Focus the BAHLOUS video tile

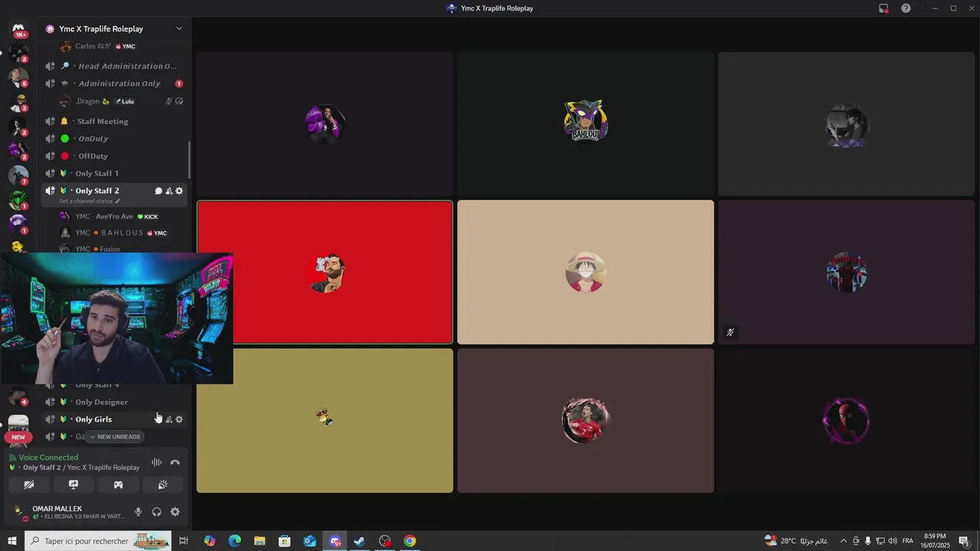(586, 124)
